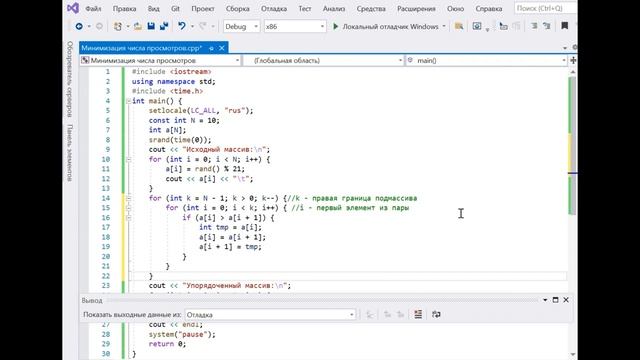Open the active files list dropdown arrow
Viewport: 640px width, 360px height.
point(565,48)
